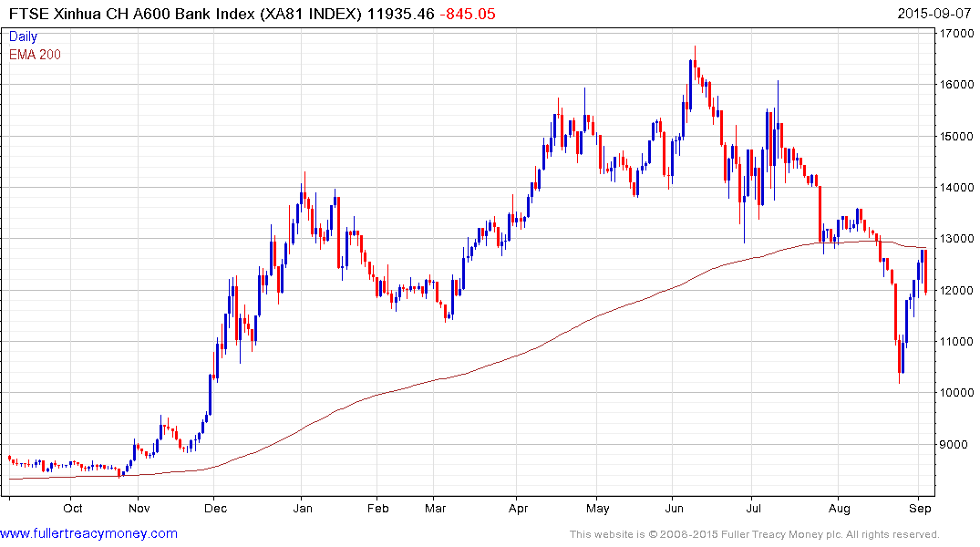Click the Sep month axis label
This screenshot has height=547, width=980.
pyautogui.click(x=920, y=508)
